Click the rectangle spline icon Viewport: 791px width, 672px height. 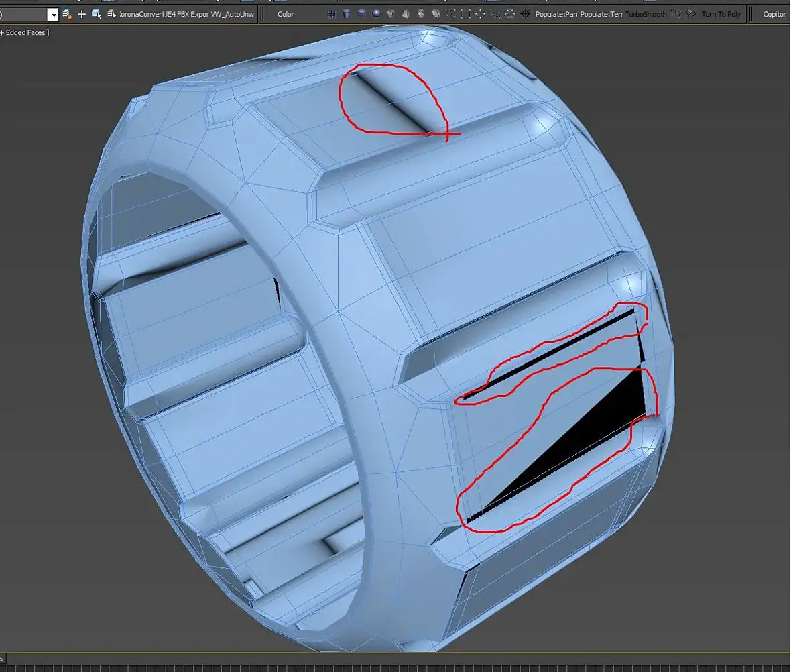pyautogui.click(x=466, y=14)
